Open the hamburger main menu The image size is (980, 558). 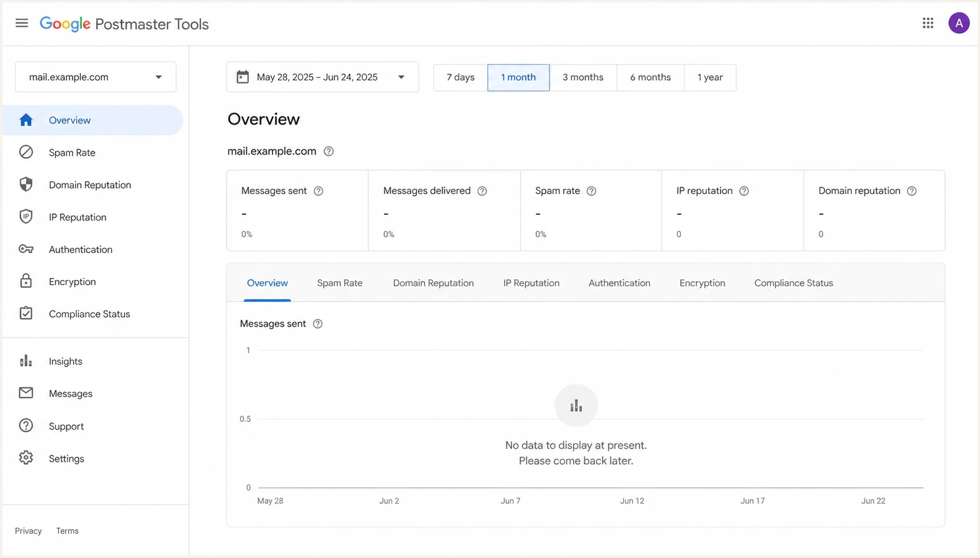pos(22,23)
